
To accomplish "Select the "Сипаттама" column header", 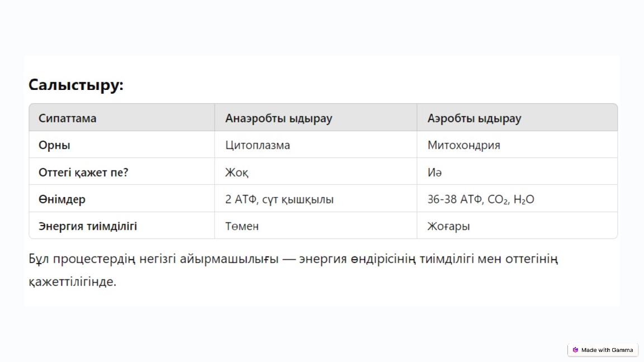I will [x=67, y=118].
